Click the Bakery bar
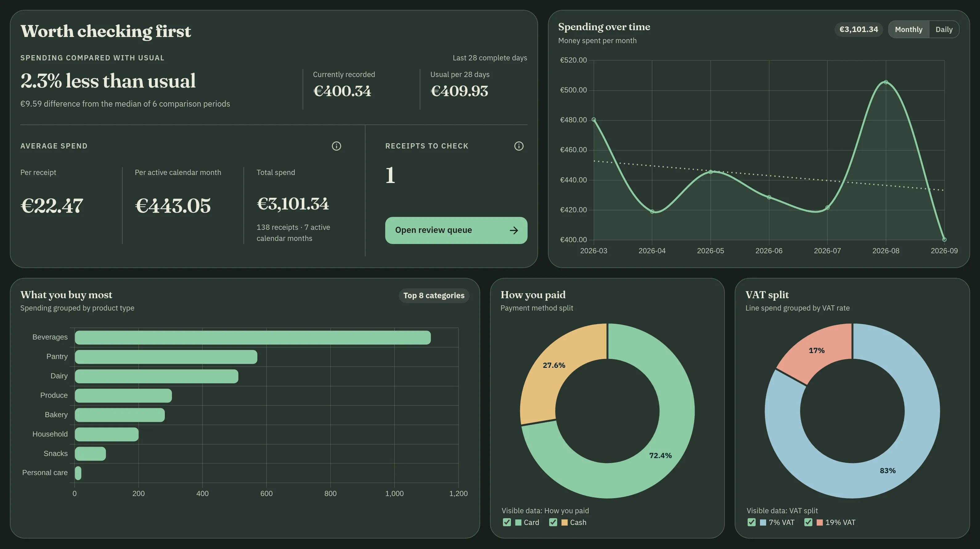Screen dimensions: 980x549 pos(120,415)
